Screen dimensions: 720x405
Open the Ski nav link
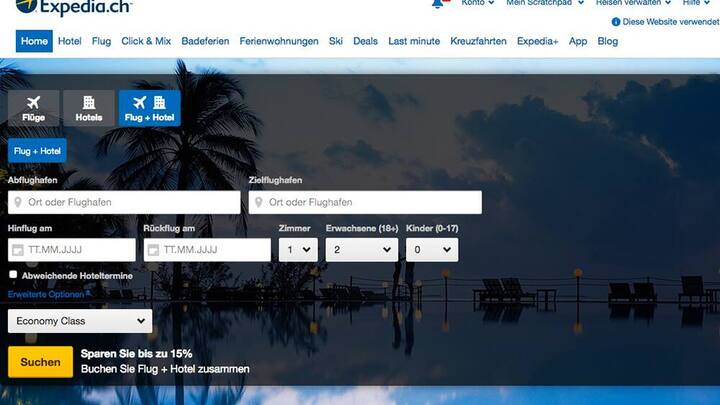tap(336, 41)
